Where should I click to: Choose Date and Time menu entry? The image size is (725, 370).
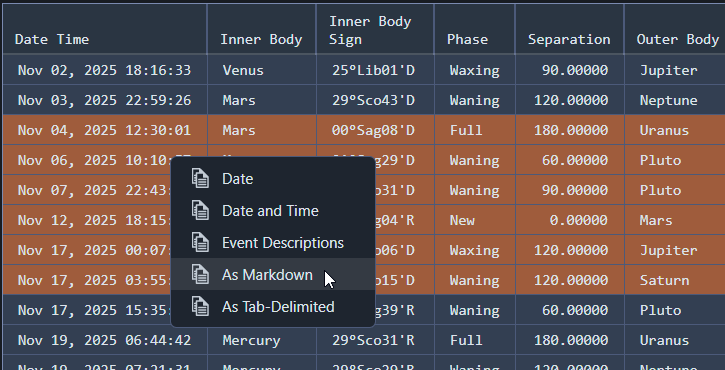273,210
